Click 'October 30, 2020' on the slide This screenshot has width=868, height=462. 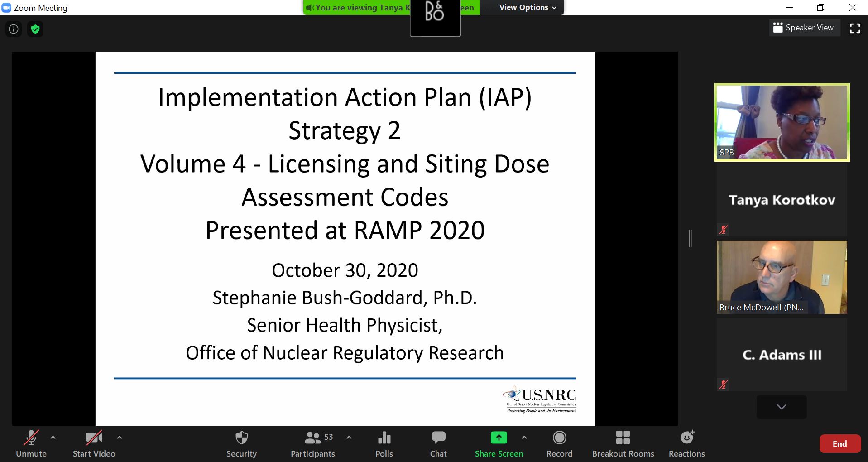(345, 270)
